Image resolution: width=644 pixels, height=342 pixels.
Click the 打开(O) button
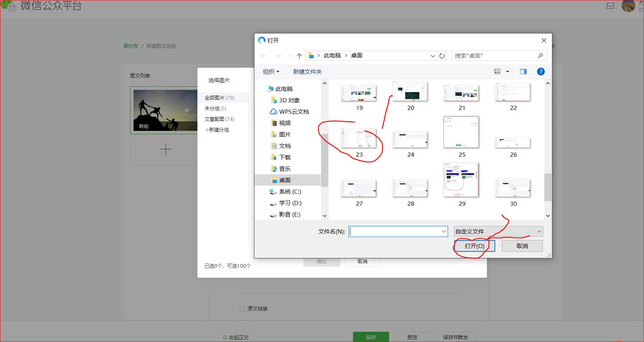pos(475,246)
